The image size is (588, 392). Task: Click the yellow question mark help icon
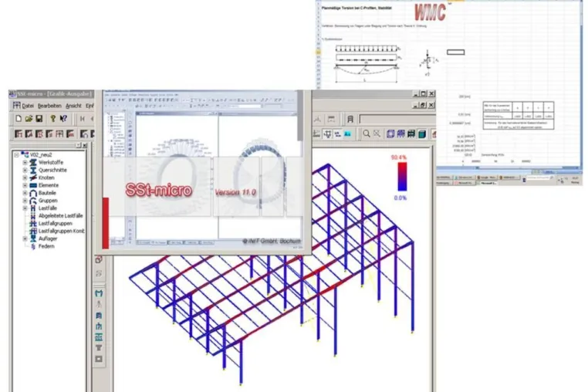coord(53,119)
